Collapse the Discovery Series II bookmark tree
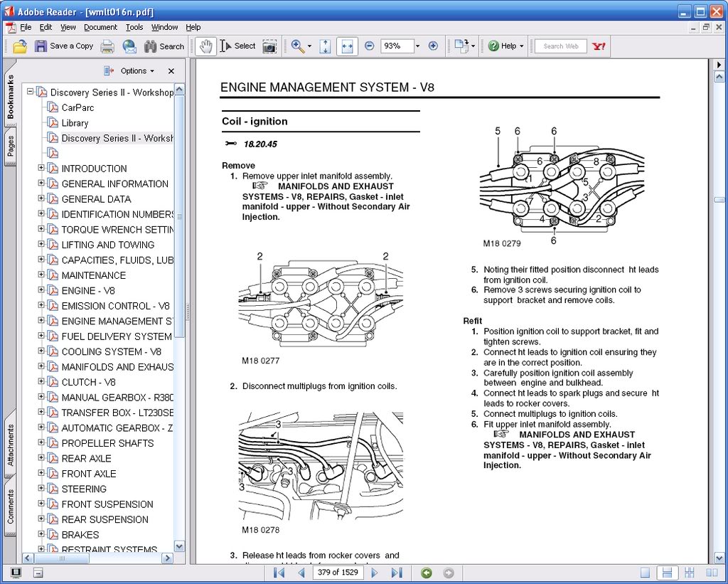 [x=29, y=92]
